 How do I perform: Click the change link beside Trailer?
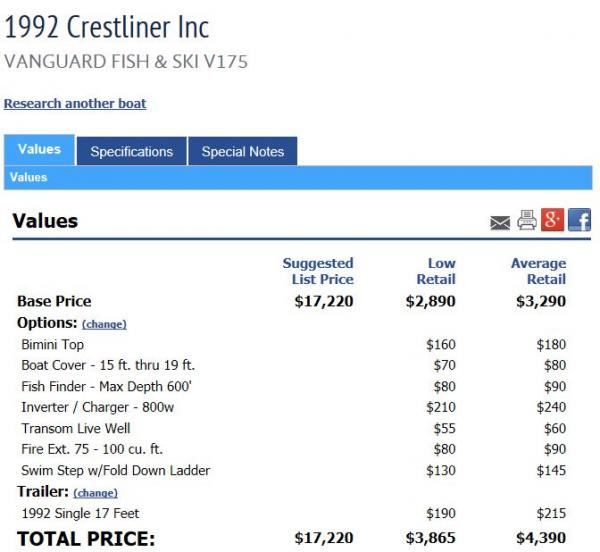(95, 493)
